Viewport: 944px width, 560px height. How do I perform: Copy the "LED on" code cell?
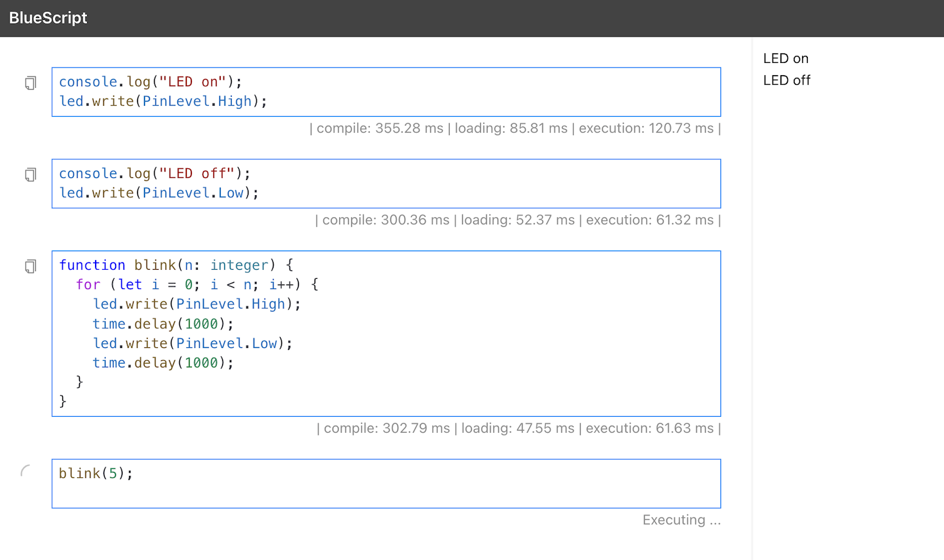30,83
